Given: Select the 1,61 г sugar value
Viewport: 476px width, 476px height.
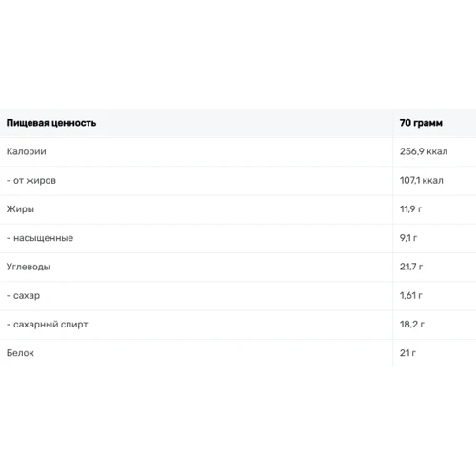Looking at the screenshot, I should (410, 296).
